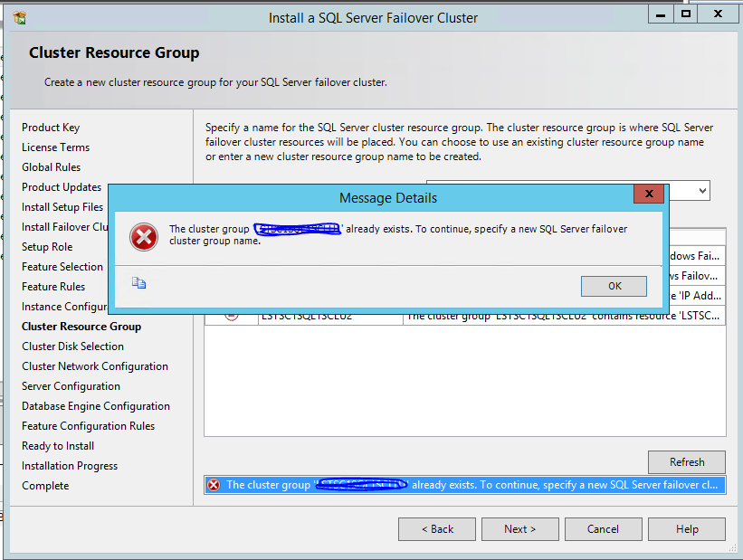Image resolution: width=743 pixels, height=560 pixels.
Task: Open the cluster resource group name dropdown
Action: pos(702,191)
